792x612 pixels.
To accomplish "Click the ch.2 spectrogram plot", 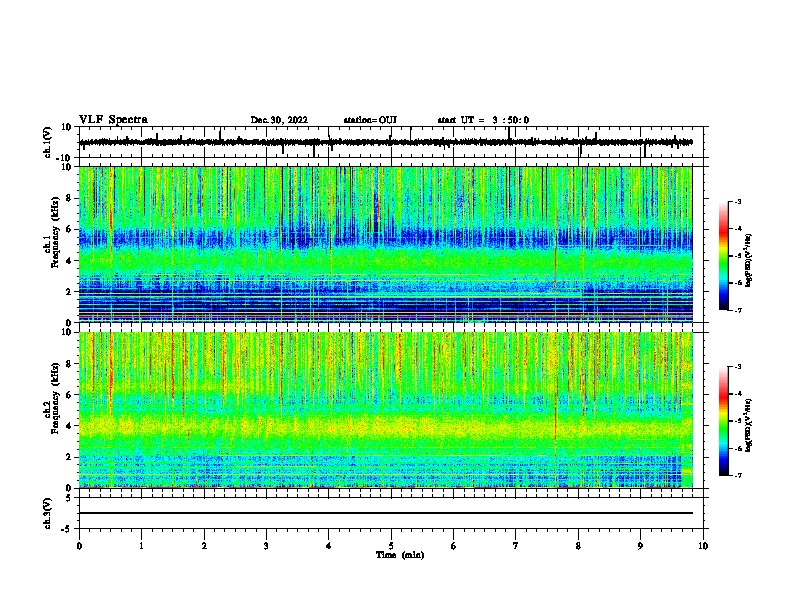I will point(386,410).
